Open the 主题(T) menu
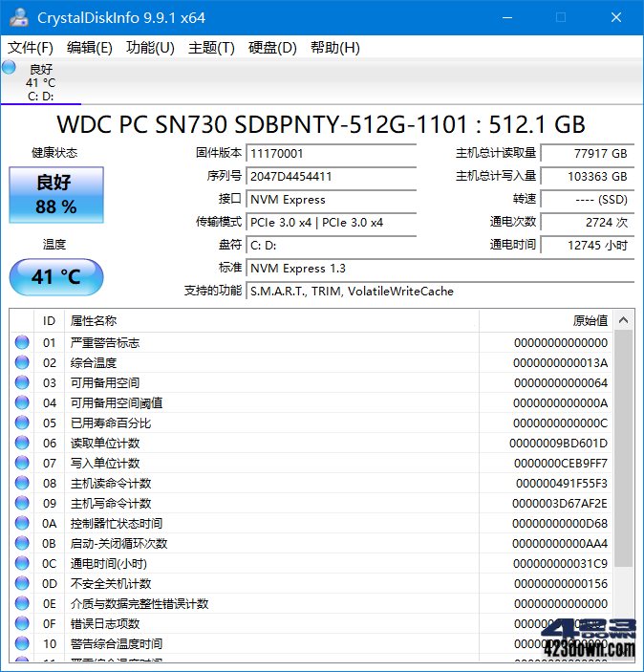This screenshot has height=672, width=644. 211,47
